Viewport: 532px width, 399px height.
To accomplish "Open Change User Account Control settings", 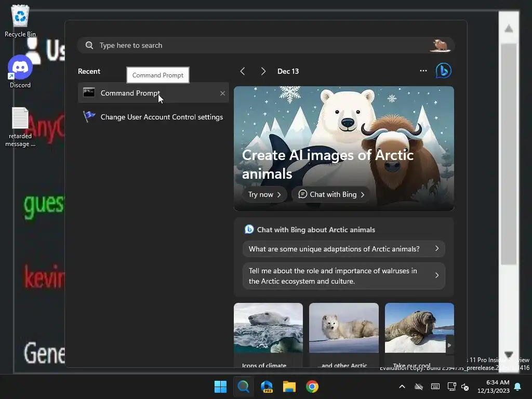I will (153, 117).
